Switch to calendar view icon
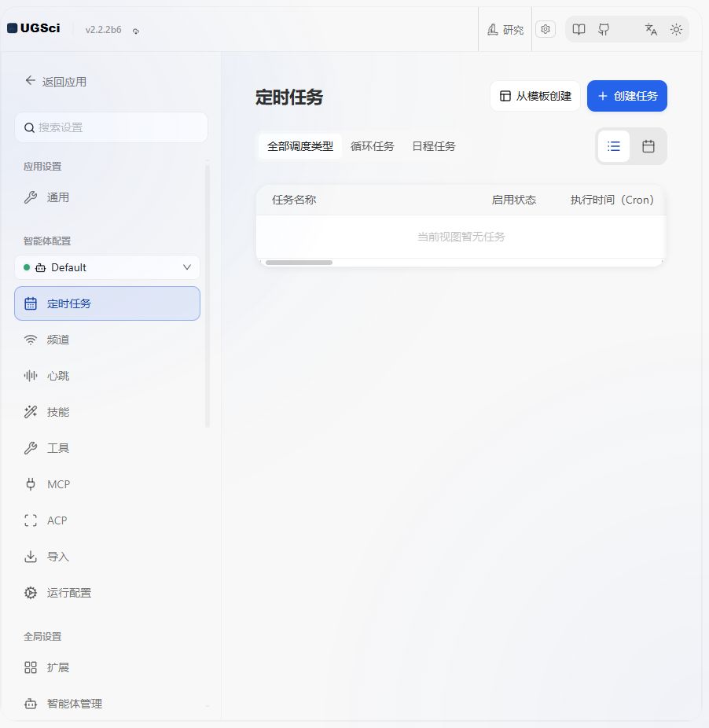 (648, 146)
